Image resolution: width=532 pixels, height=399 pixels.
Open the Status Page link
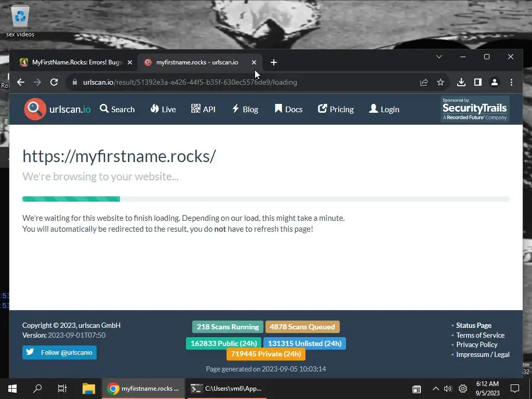(x=474, y=325)
